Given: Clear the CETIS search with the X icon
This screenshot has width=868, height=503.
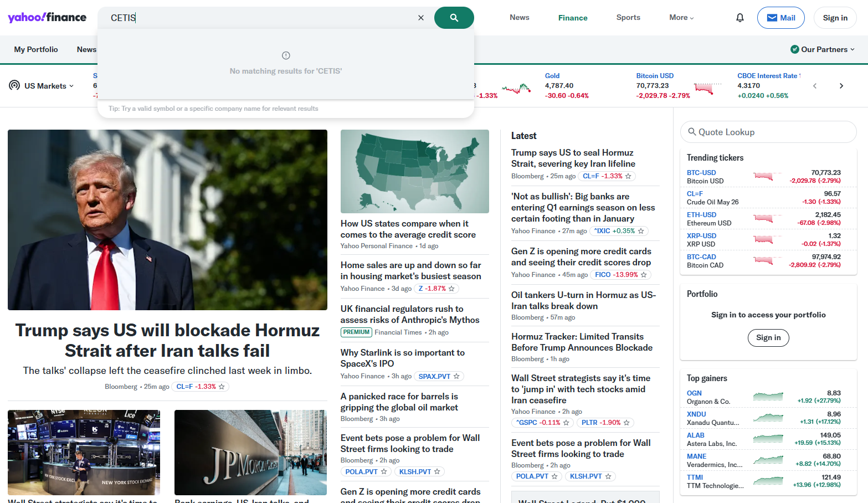Looking at the screenshot, I should (x=420, y=17).
